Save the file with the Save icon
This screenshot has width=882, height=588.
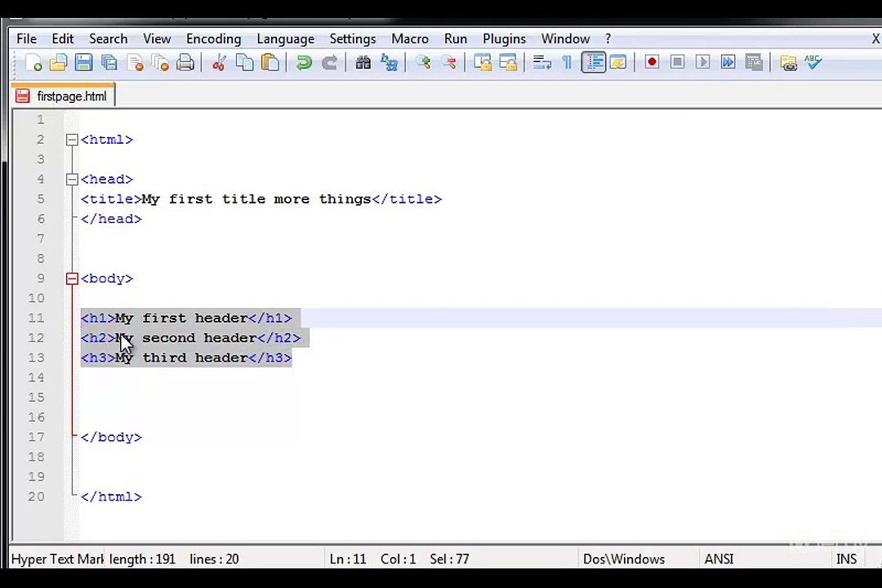click(x=84, y=62)
